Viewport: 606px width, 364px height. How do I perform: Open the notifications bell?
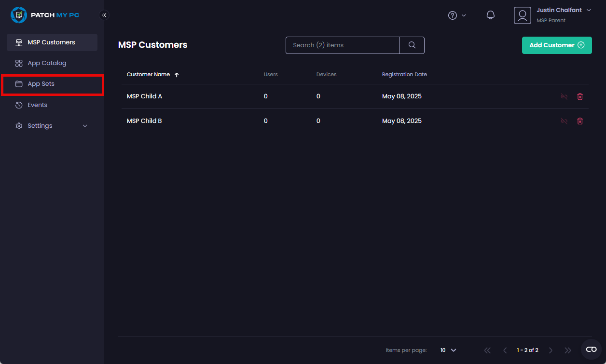[490, 15]
